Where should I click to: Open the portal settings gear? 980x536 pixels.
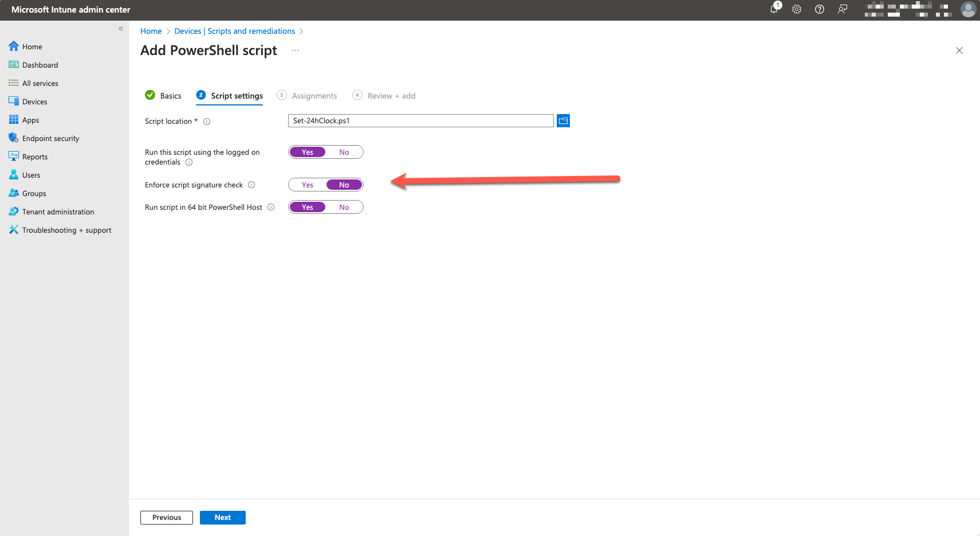(796, 10)
